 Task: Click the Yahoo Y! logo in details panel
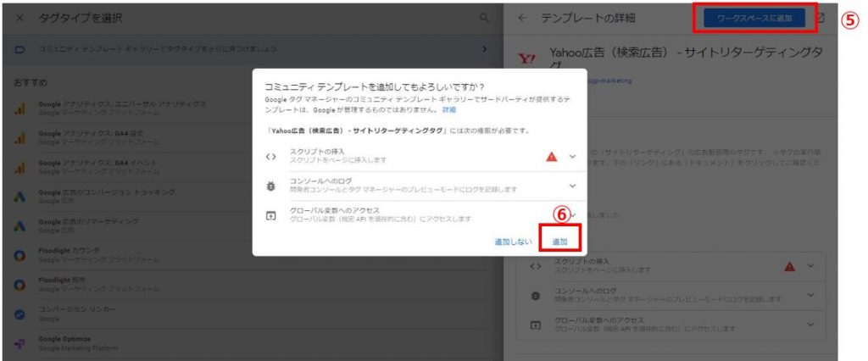pos(525,58)
